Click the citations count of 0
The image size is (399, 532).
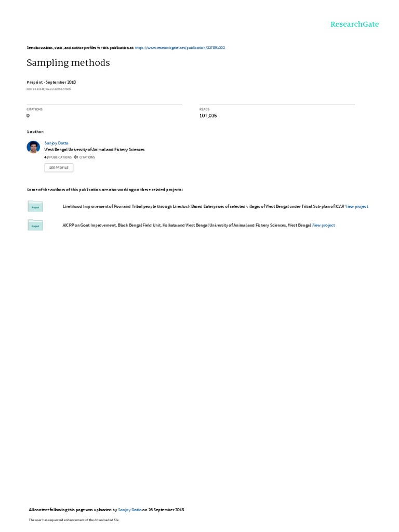pyautogui.click(x=28, y=116)
